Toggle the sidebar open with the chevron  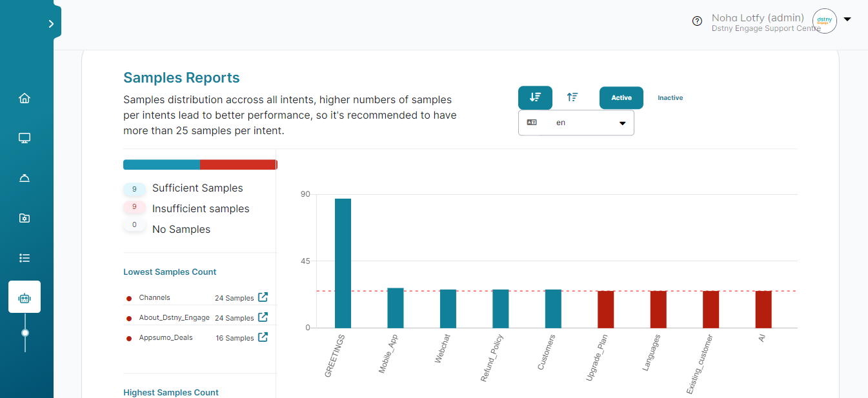[51, 23]
